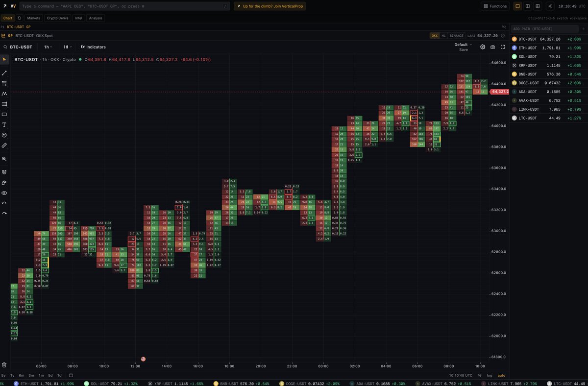Open the VerticalProp promo link
The image size is (588, 386).
click(x=269, y=6)
